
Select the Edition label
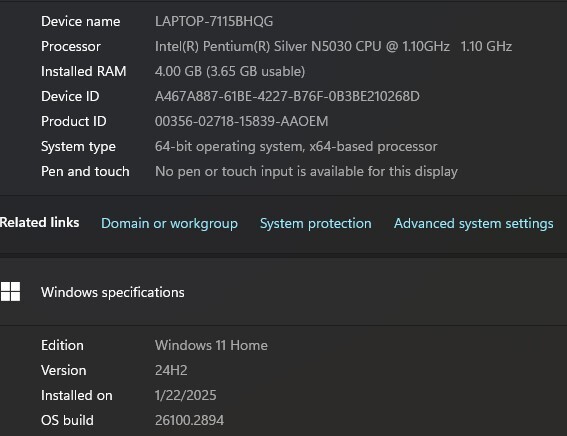(x=62, y=345)
